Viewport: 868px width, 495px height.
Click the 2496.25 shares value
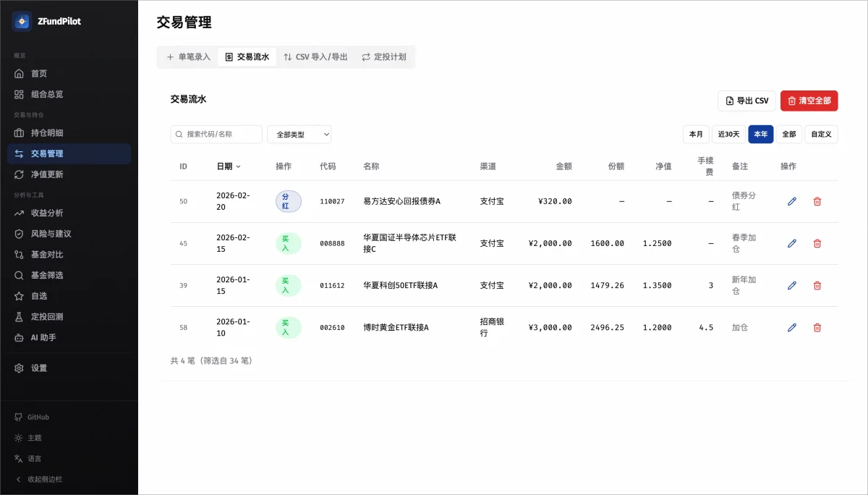[607, 327]
